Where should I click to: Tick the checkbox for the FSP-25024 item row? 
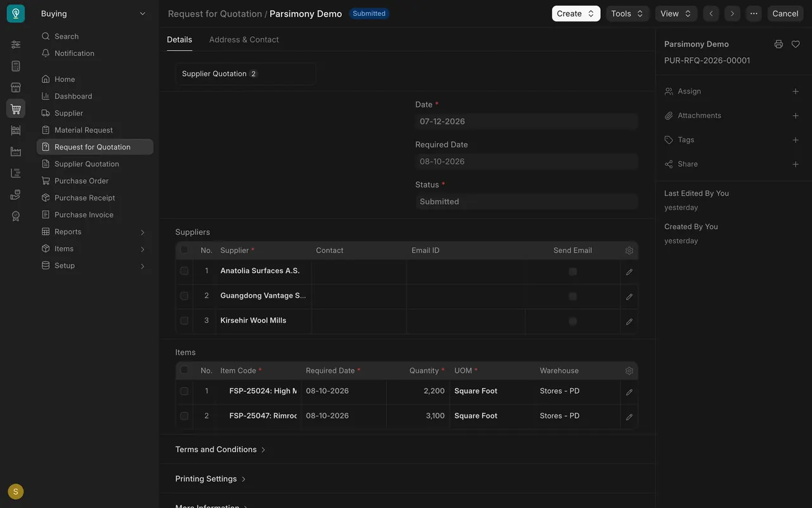click(184, 391)
